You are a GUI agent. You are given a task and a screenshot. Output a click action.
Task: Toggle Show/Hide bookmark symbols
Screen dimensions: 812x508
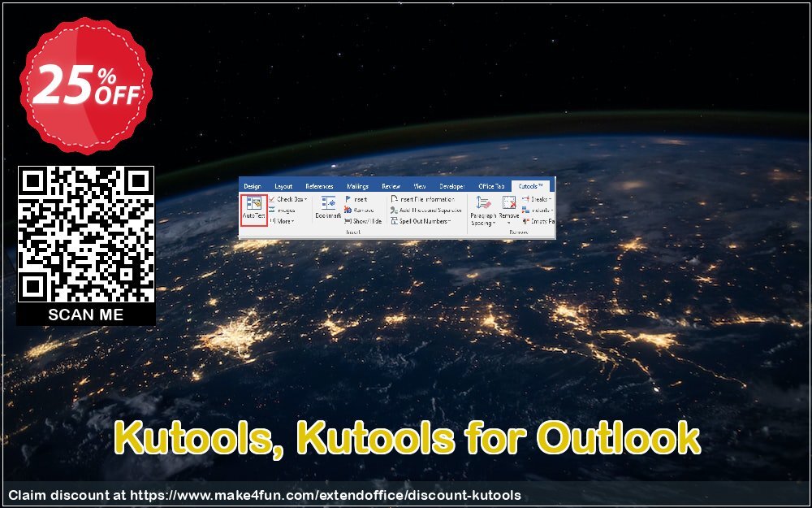[363, 221]
